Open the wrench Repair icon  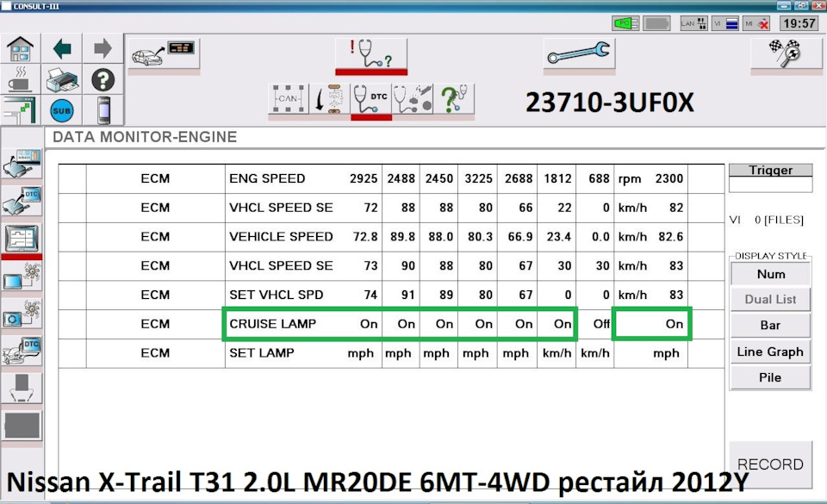coord(579,53)
